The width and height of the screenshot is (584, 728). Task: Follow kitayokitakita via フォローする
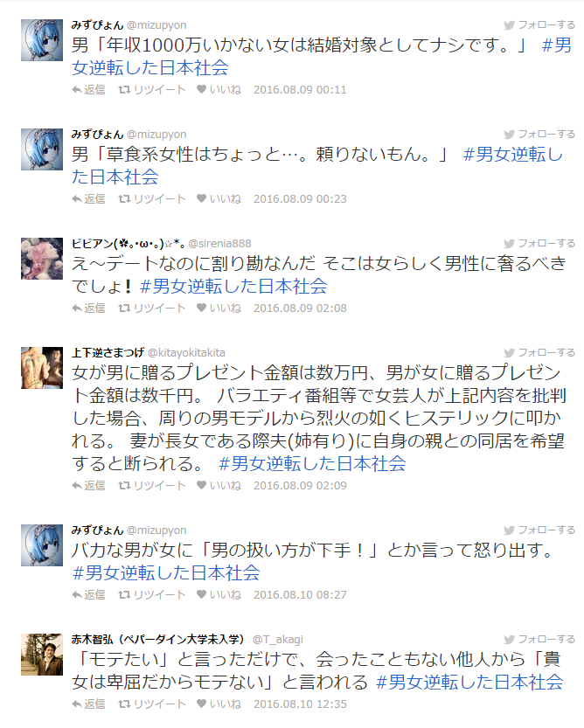(x=540, y=352)
